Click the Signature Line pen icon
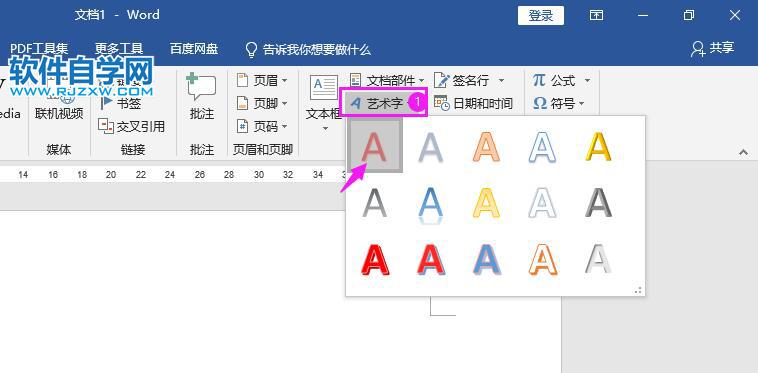Viewport: 758px width, 373px height. pos(441,80)
